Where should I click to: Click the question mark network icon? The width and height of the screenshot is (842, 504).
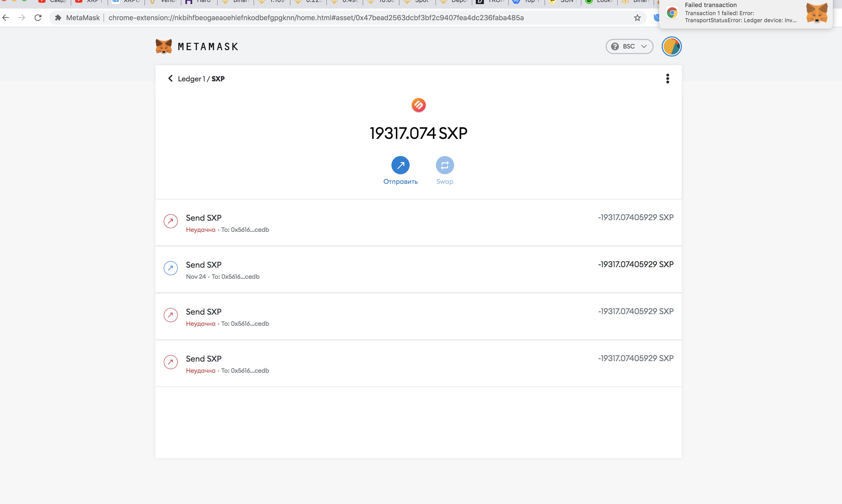615,46
